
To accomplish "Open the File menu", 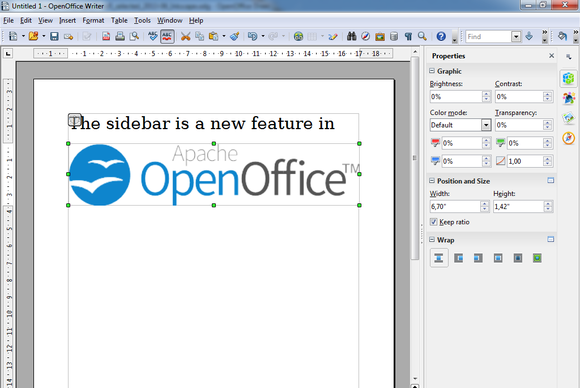I will (x=8, y=20).
